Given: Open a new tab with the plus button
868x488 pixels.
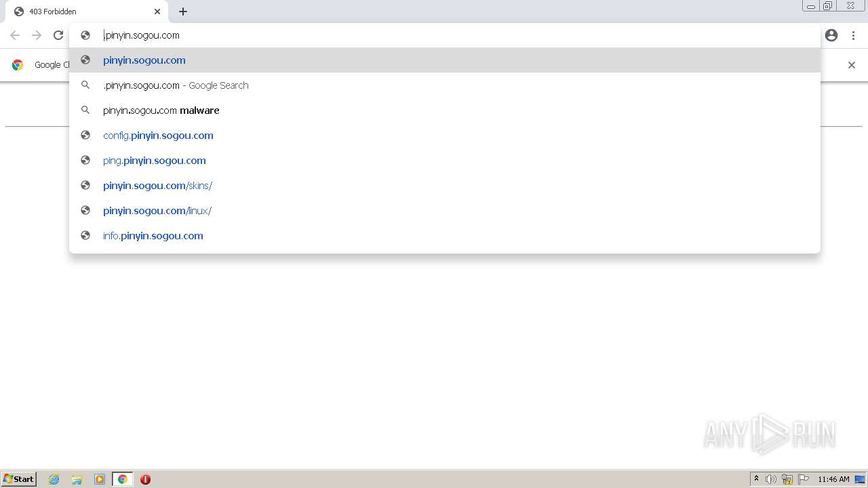Looking at the screenshot, I should click(x=183, y=12).
